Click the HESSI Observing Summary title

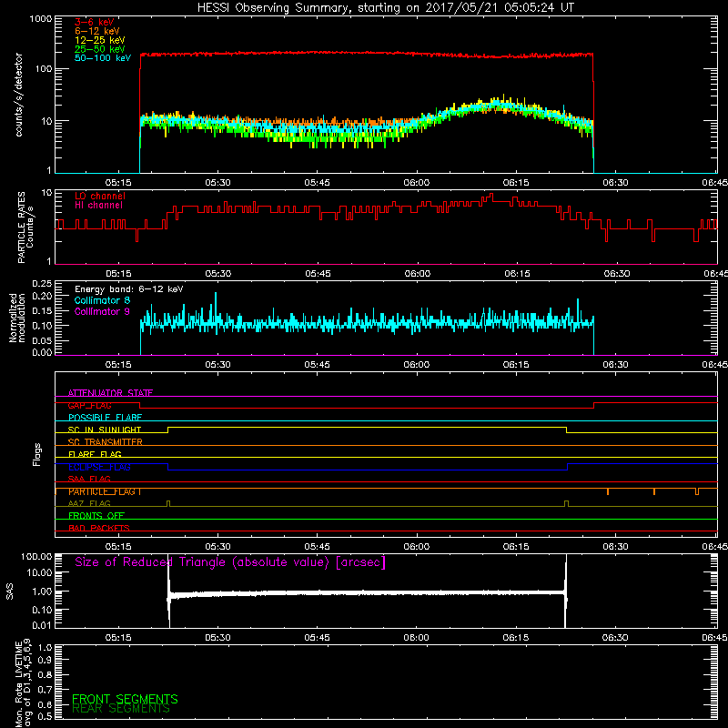pyautogui.click(x=385, y=7)
